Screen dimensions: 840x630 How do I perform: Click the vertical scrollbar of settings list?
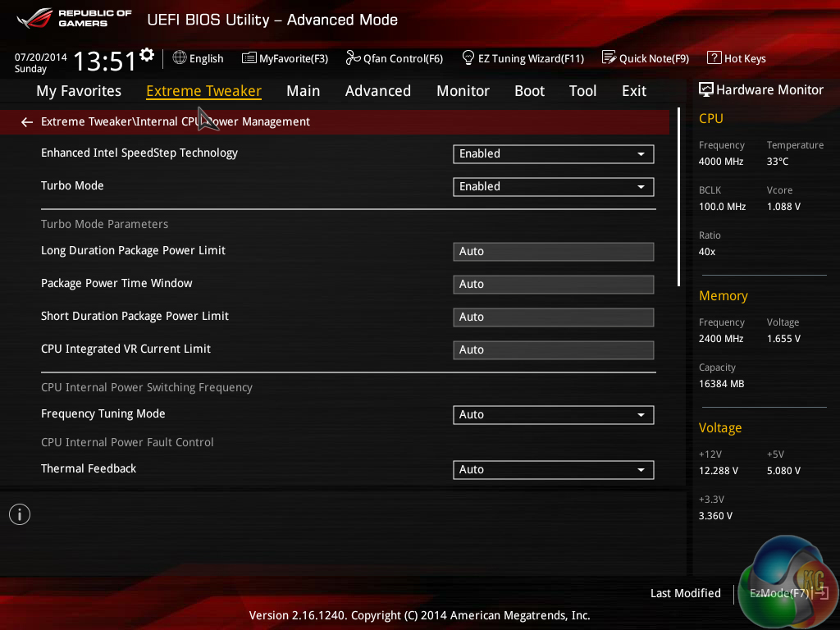pos(678,197)
